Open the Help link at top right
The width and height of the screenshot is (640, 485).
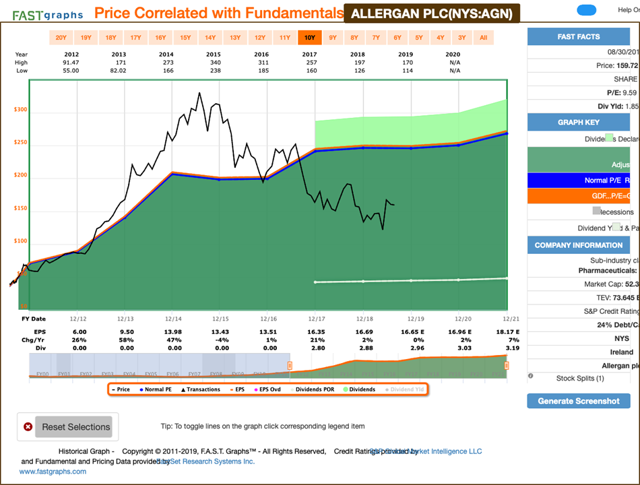click(629, 10)
